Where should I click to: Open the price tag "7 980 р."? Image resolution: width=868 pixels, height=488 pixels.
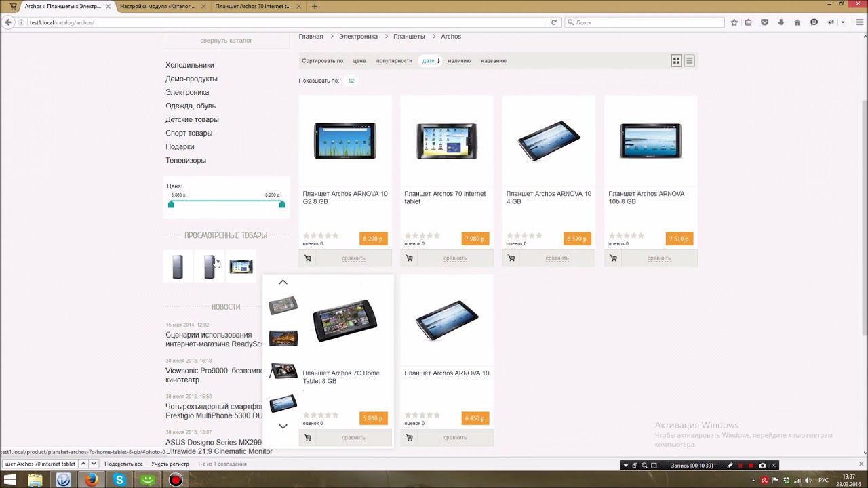[475, 239]
